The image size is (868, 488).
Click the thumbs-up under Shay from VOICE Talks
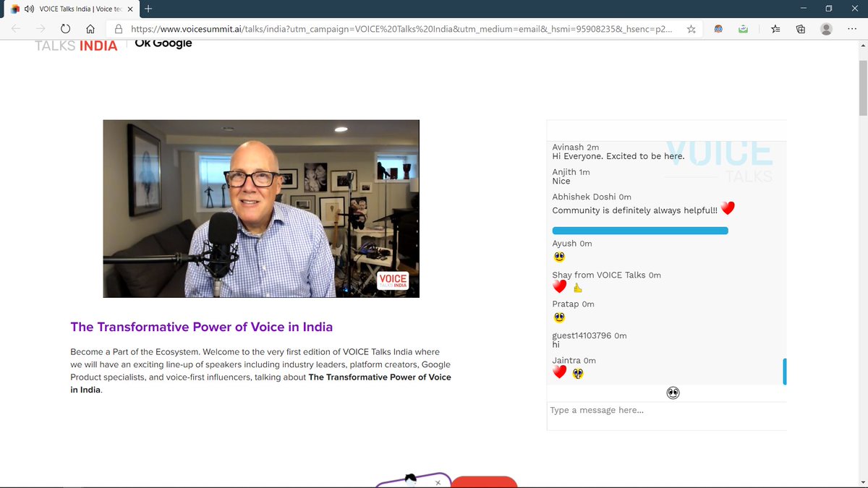577,288
